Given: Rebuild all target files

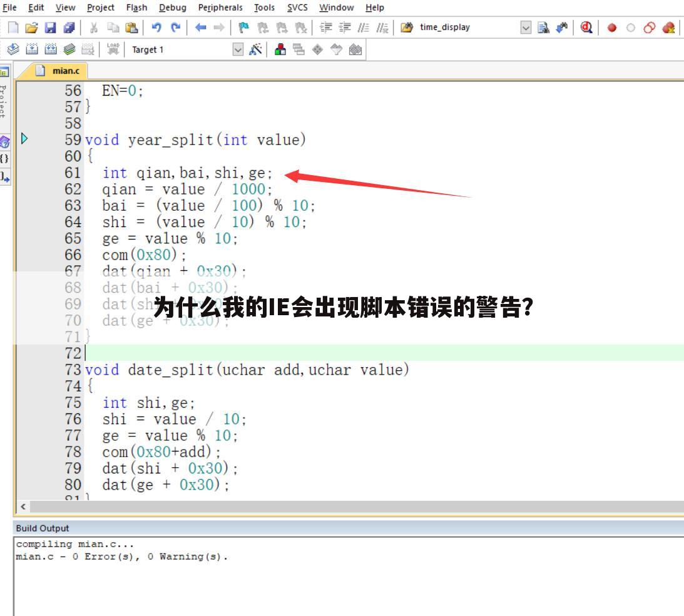Looking at the screenshot, I should tap(51, 49).
